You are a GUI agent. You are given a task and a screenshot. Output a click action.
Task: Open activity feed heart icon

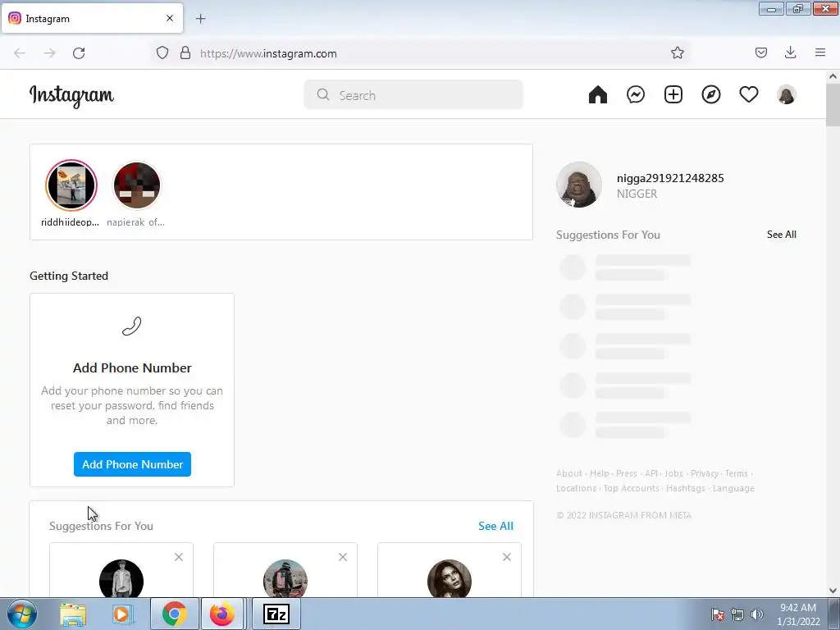[748, 95]
